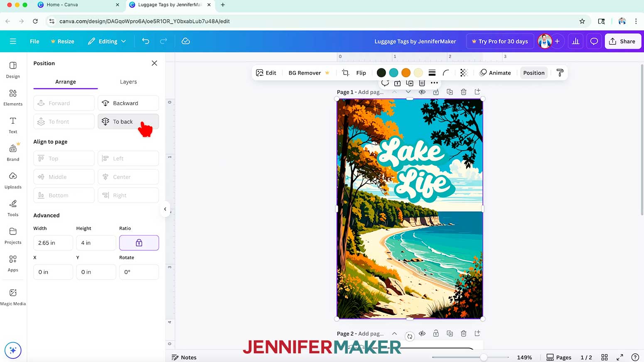This screenshot has width=644, height=362.
Task: Open the analytics bar chart icon
Action: coord(575,41)
